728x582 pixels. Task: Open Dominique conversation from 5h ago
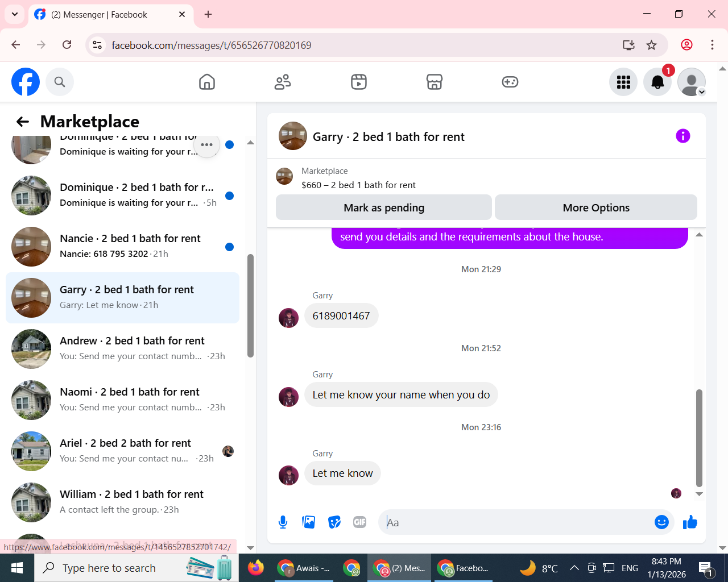pos(122,196)
